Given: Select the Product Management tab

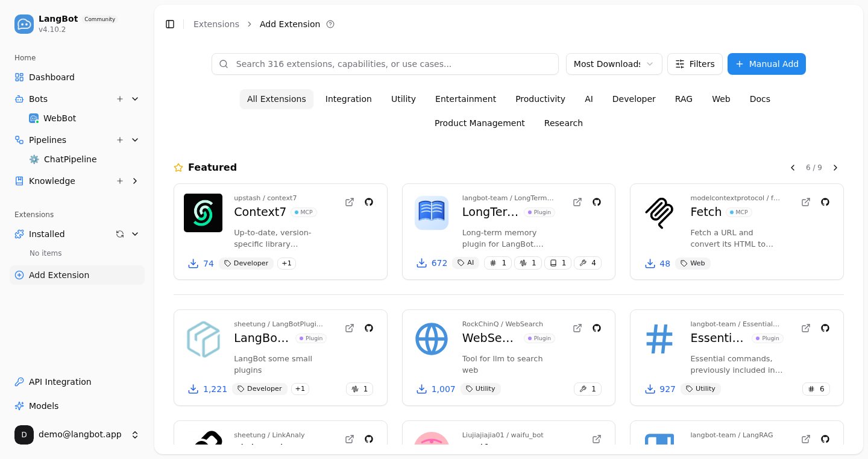Looking at the screenshot, I should click(x=479, y=123).
